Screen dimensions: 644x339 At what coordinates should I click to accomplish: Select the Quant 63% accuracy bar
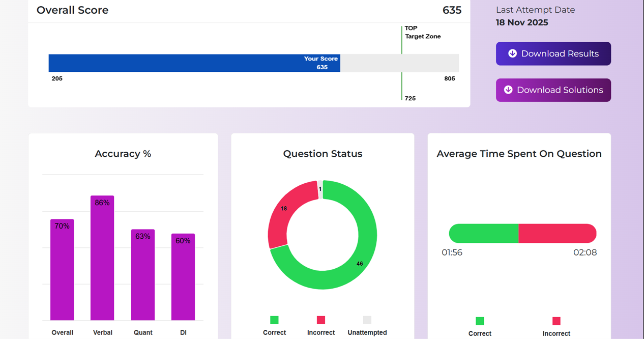pos(143,275)
